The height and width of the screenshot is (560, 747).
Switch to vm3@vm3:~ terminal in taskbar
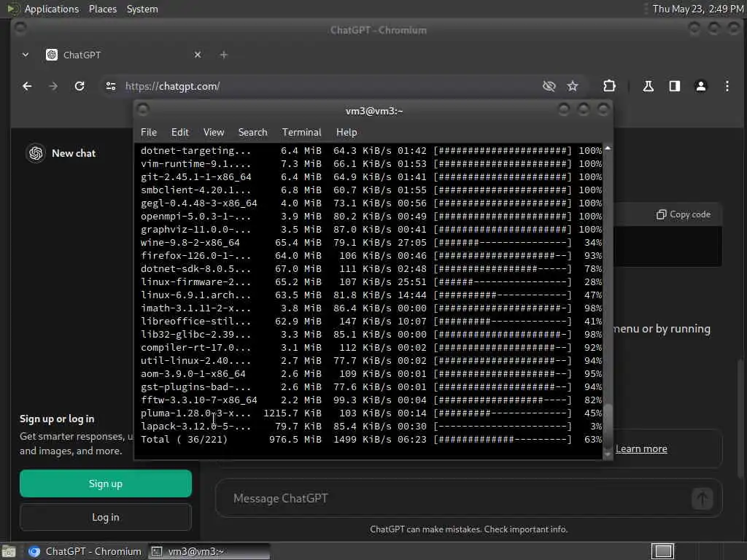click(x=209, y=551)
